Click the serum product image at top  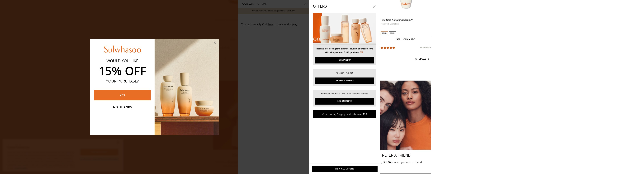pos(406,4)
